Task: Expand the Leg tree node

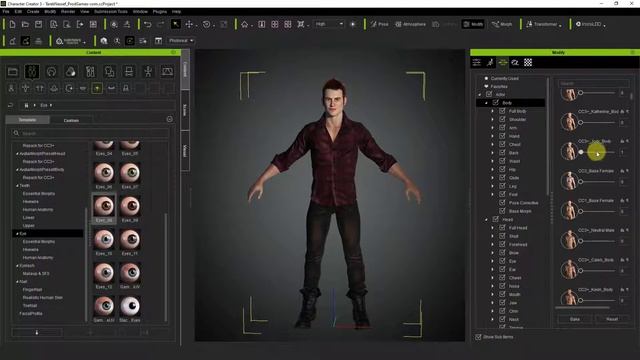Action: click(493, 186)
